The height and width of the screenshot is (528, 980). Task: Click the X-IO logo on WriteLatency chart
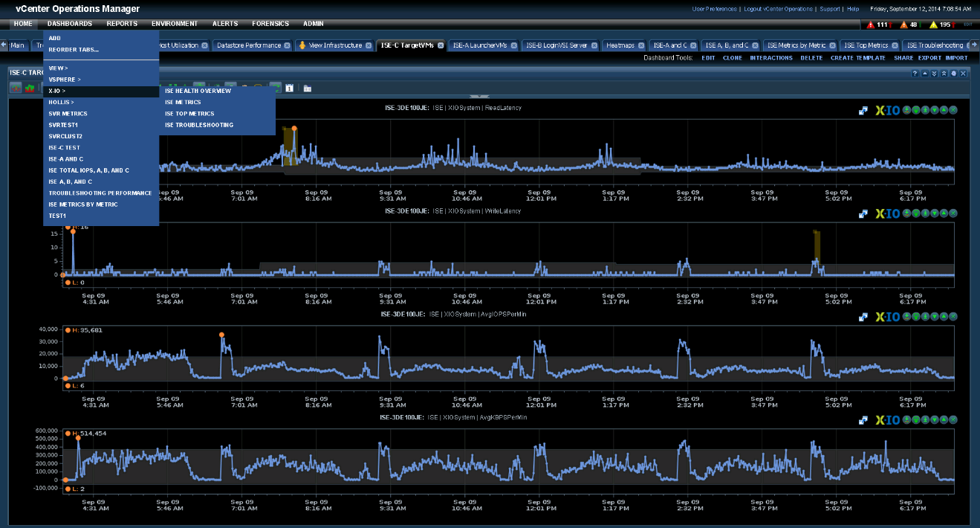pos(888,213)
